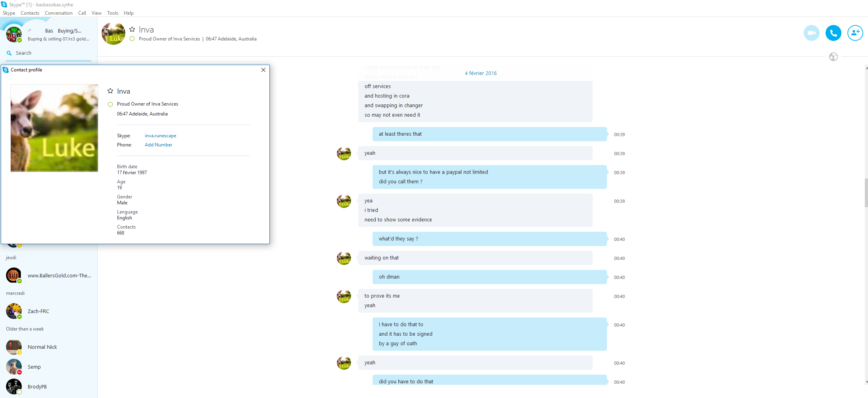868x398 pixels.
Task: Open the Contacts menu
Action: point(30,13)
